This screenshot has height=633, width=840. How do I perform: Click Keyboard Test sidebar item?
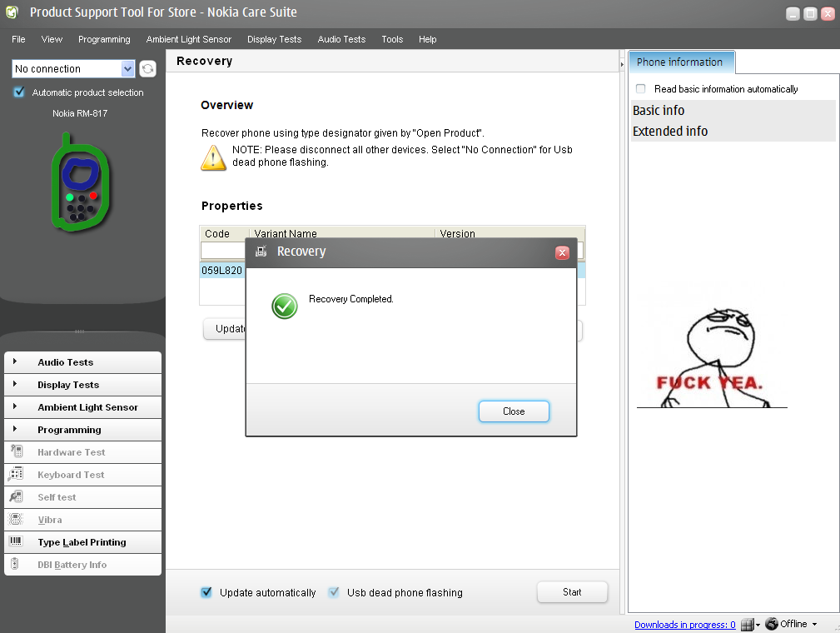[82, 475]
